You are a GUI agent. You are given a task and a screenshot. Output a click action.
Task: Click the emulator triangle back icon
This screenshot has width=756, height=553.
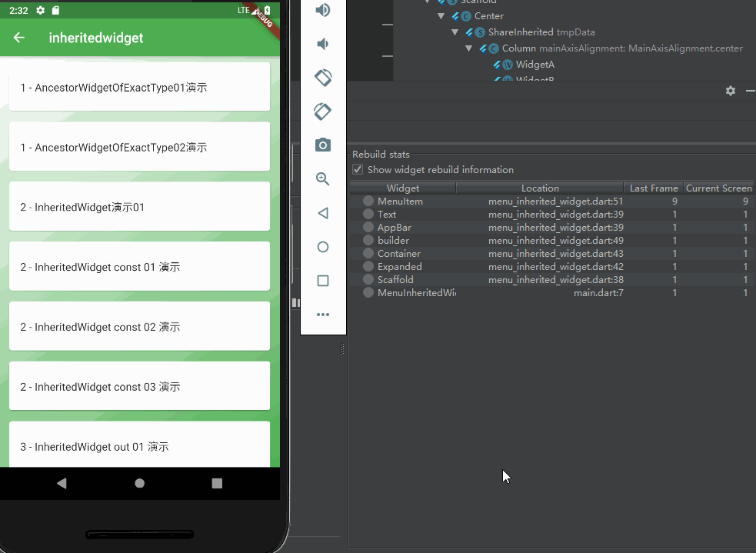(323, 213)
